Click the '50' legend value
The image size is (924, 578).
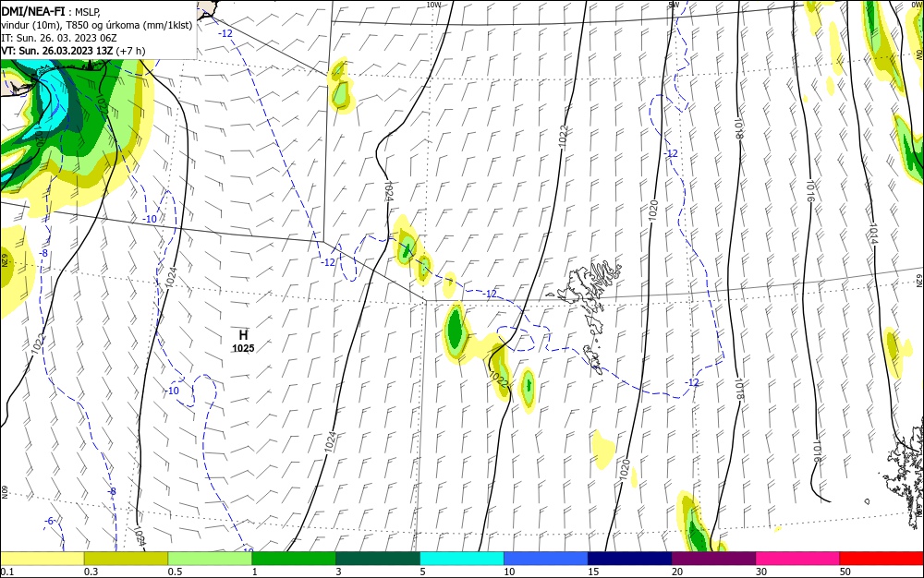pos(845,572)
